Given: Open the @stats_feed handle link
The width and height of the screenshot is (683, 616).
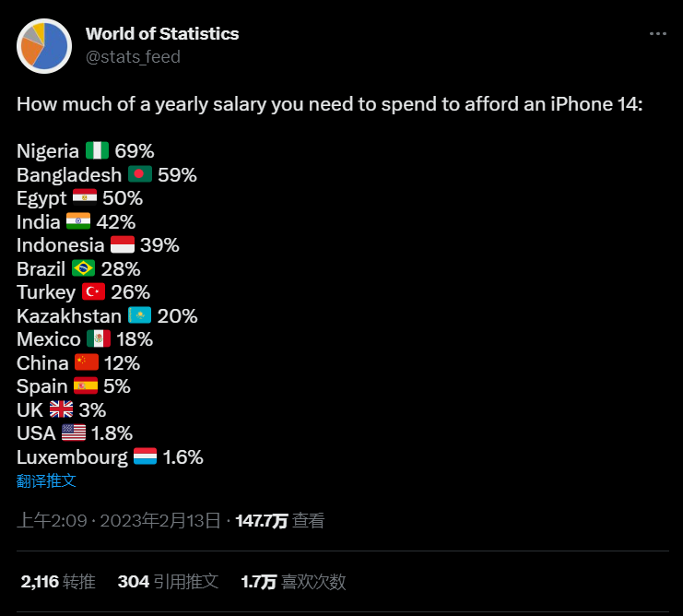Looking at the screenshot, I should tap(133, 57).
